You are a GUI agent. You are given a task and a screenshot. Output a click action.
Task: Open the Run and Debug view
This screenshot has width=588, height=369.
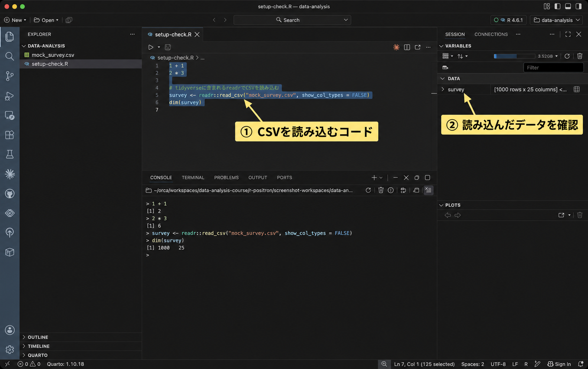[10, 96]
